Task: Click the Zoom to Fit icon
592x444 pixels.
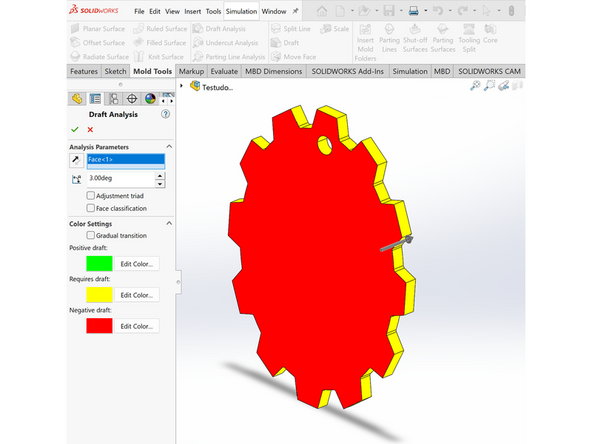Action: click(x=475, y=86)
